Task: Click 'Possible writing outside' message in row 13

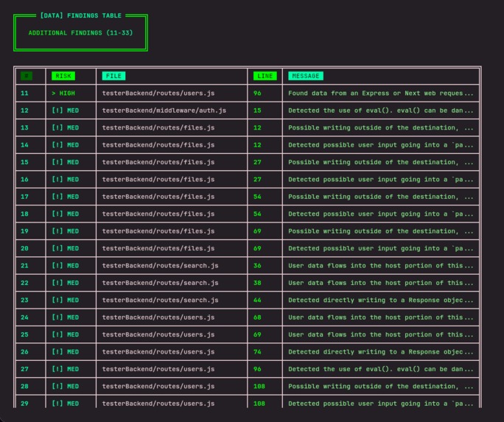Action: tap(380, 127)
